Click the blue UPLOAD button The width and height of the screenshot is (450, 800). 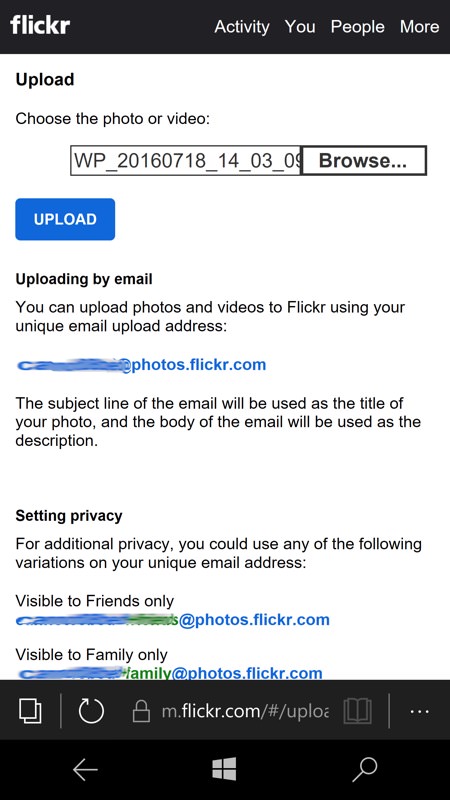[65, 219]
